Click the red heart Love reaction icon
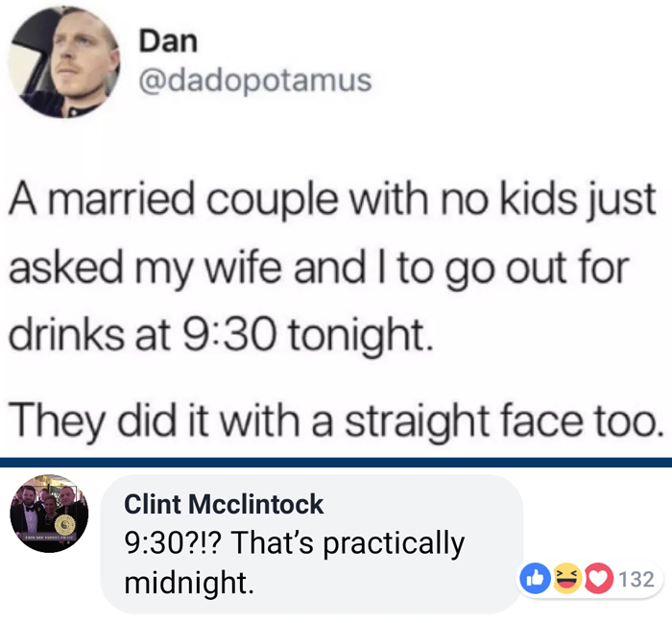Screen dimensions: 672x623 [599, 579]
